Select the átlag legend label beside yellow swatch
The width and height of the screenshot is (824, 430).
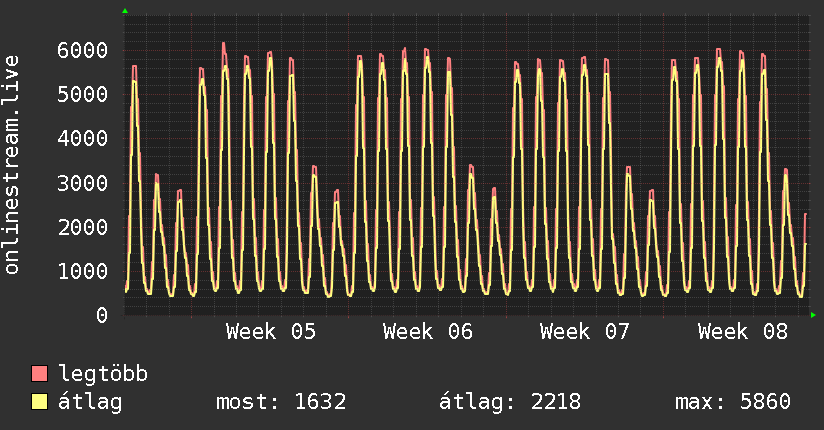[x=90, y=402]
